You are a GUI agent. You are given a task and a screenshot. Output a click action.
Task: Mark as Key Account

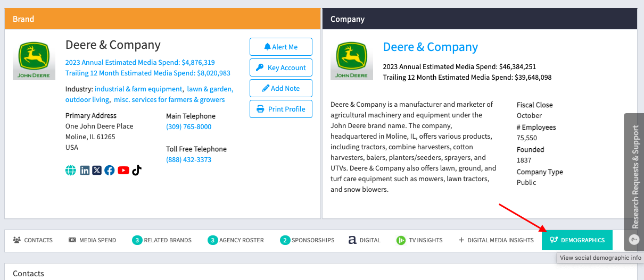pyautogui.click(x=281, y=67)
